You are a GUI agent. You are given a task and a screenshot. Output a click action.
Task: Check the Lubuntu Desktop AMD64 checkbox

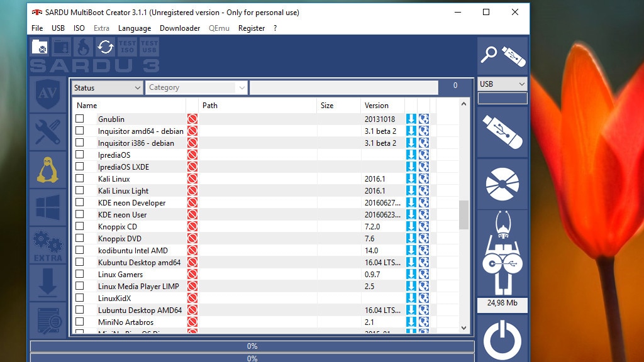pyautogui.click(x=80, y=309)
